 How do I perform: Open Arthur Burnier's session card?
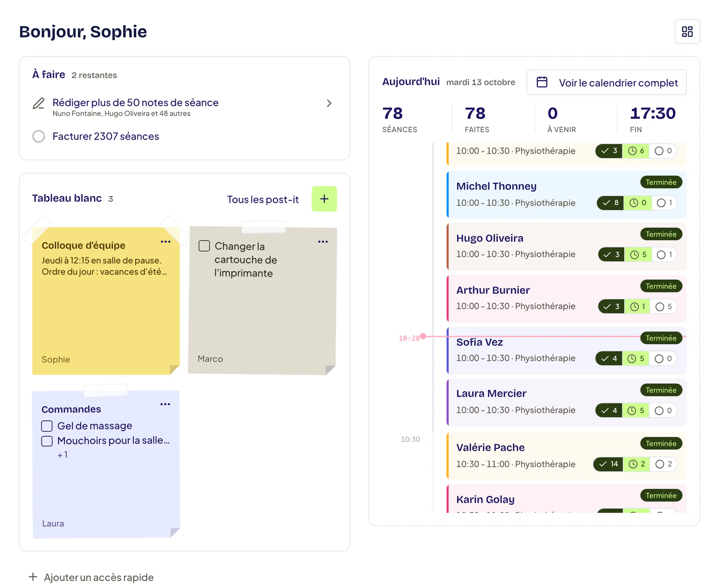566,298
